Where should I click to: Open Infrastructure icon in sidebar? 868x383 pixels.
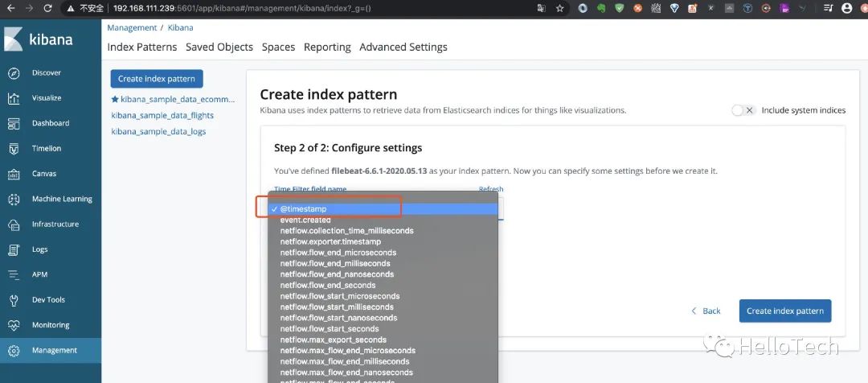[x=14, y=224]
